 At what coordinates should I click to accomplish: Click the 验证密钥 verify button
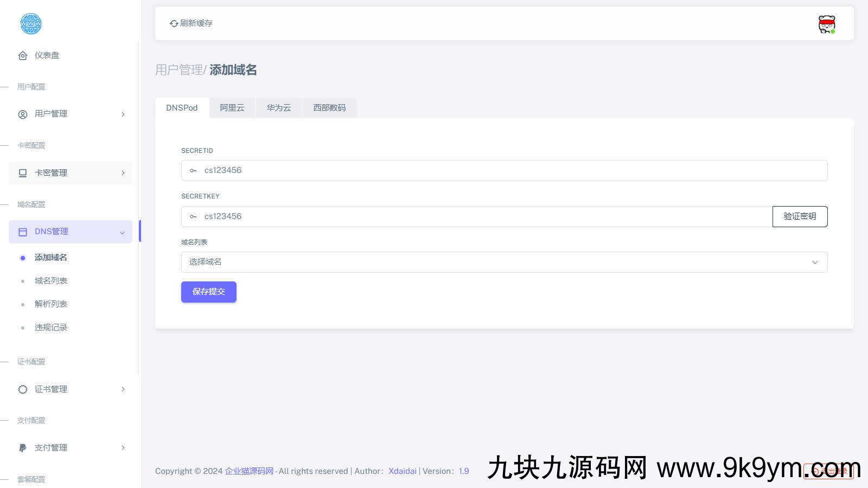[x=800, y=216]
